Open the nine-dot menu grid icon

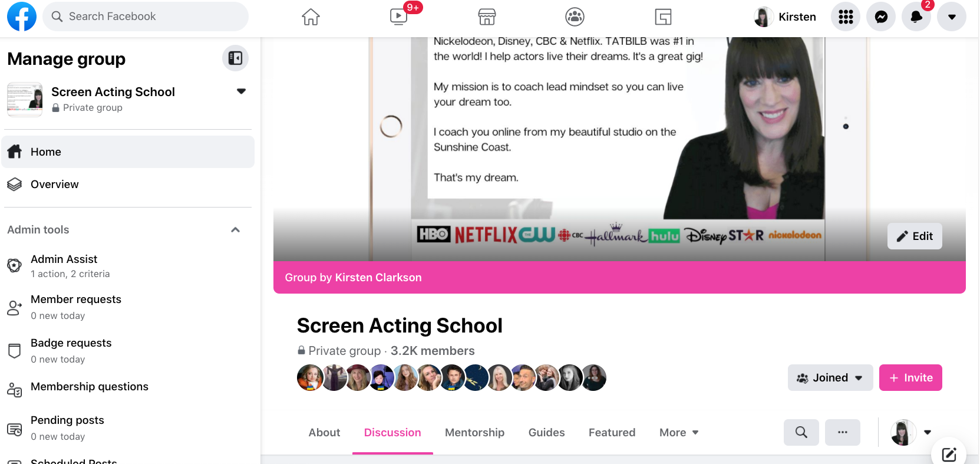click(x=846, y=17)
